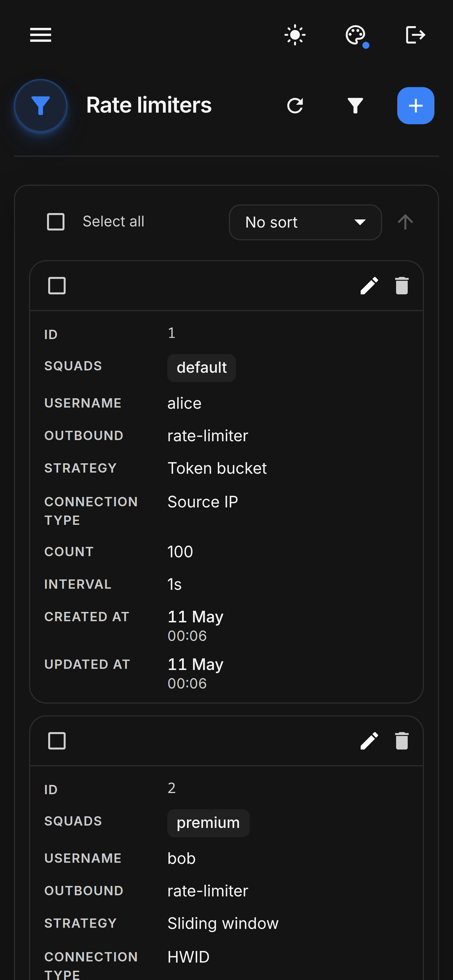Open the No sort dropdown
453x980 pixels.
click(x=305, y=222)
